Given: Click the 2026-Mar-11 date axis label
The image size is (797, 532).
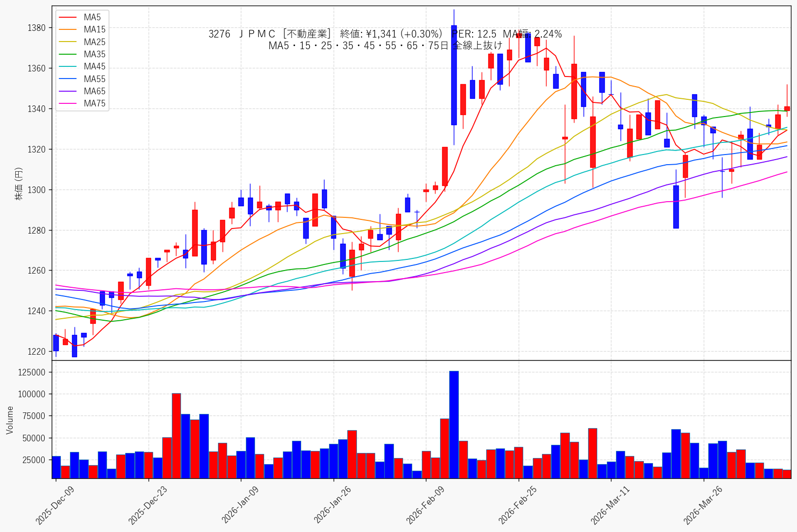Looking at the screenshot, I should click(x=610, y=505).
